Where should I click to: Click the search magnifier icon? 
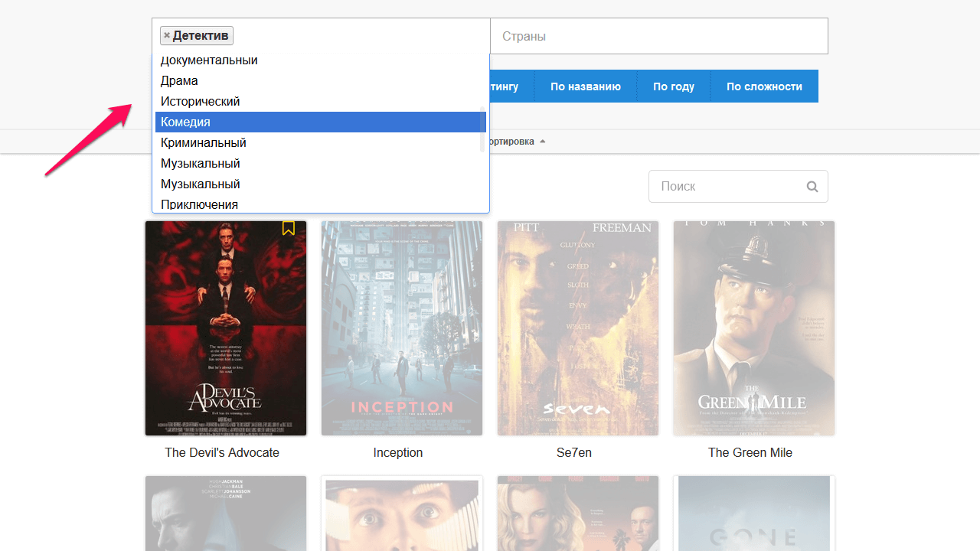pyautogui.click(x=812, y=187)
